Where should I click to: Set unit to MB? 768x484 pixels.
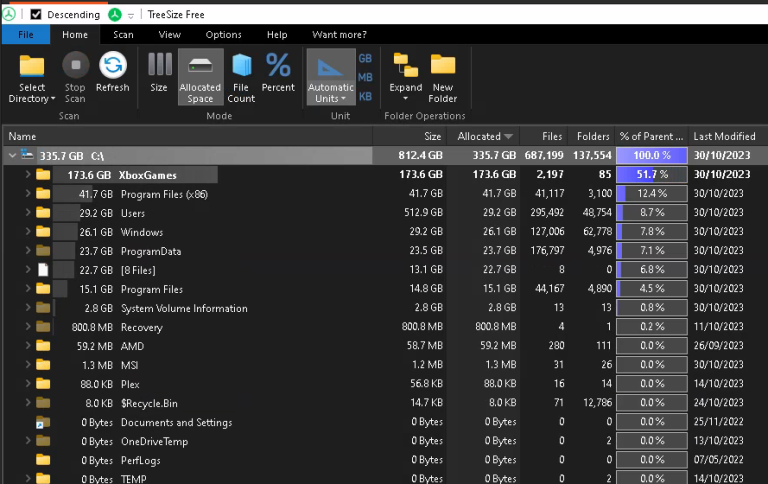click(365, 77)
